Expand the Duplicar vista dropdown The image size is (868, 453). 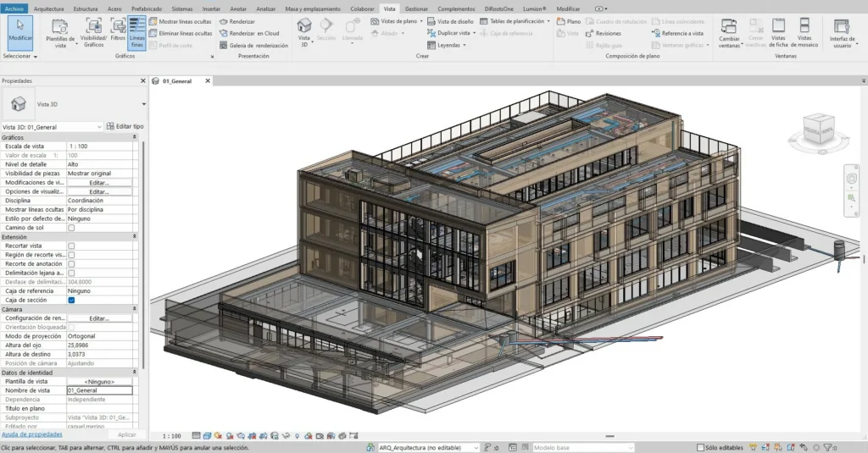[475, 33]
